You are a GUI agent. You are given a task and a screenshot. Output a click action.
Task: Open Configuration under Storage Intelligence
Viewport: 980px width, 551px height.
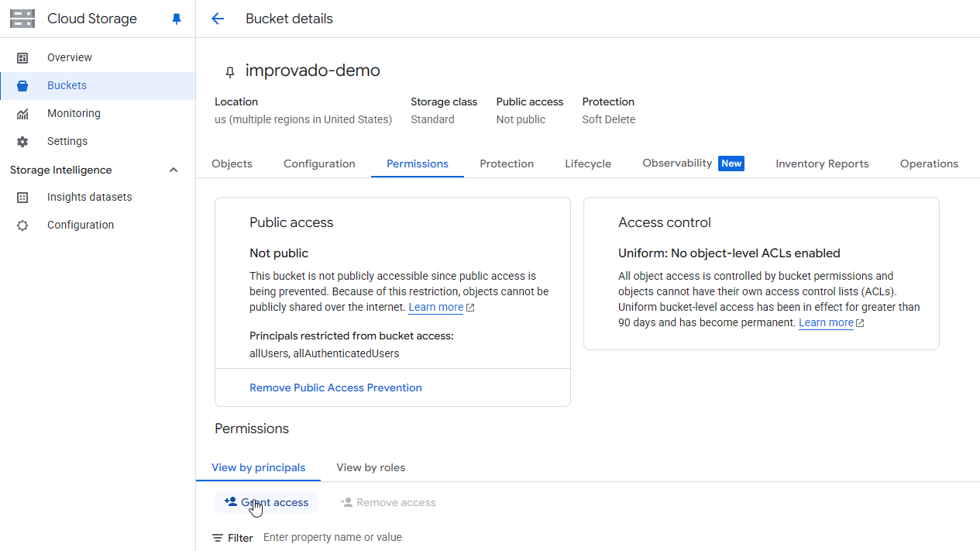pyautogui.click(x=98, y=225)
